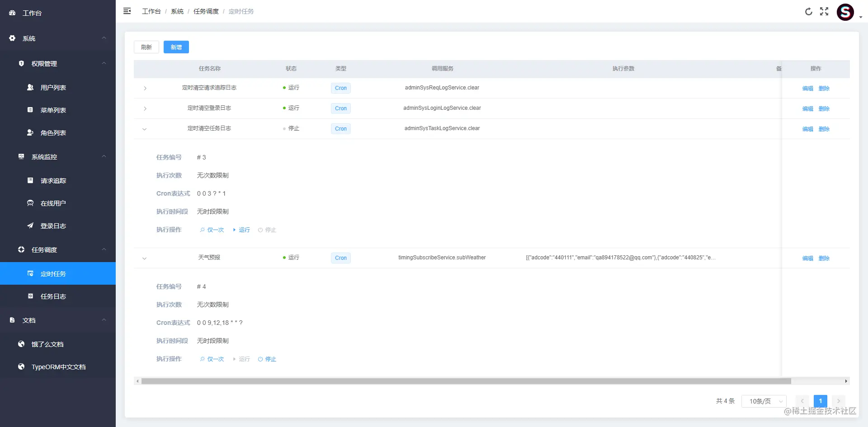Screen dimensions: 868x427
Task: Click 编辑 for 定时清空请求追踪日志
Action: 808,89
